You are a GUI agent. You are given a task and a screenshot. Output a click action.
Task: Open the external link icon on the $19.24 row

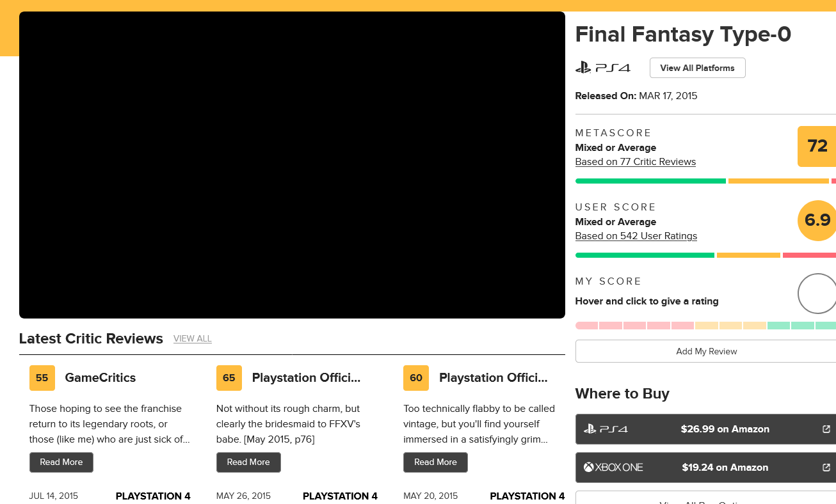point(826,468)
